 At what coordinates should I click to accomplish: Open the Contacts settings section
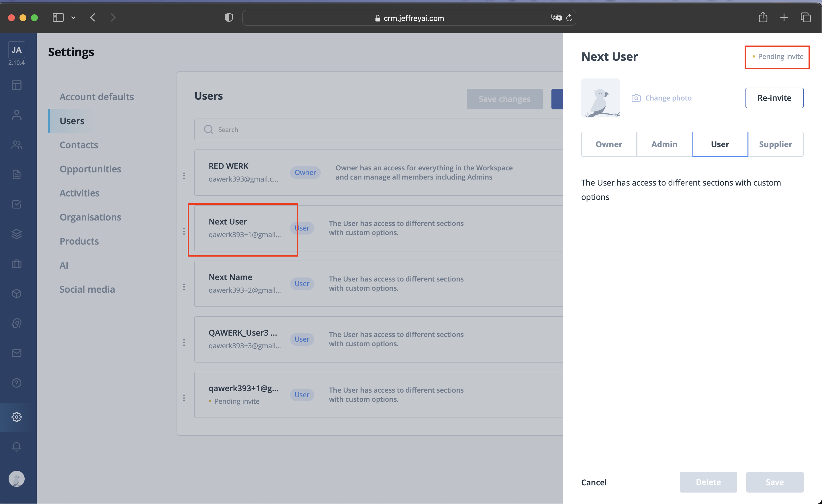pos(79,145)
